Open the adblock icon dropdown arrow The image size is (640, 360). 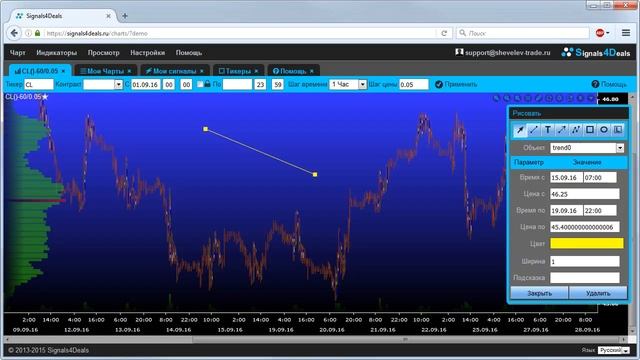click(x=608, y=33)
